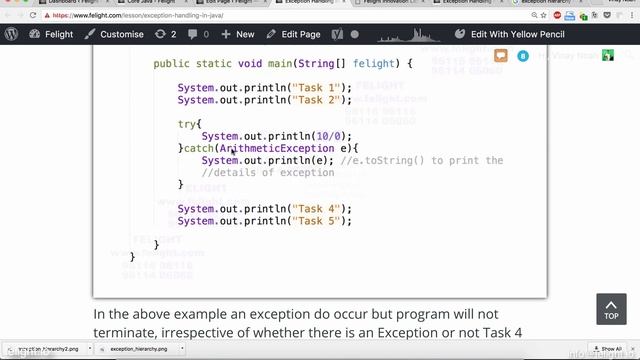The height and width of the screenshot is (360, 640).
Task: Click Edit With Yellow Pencil
Action: click(x=510, y=34)
